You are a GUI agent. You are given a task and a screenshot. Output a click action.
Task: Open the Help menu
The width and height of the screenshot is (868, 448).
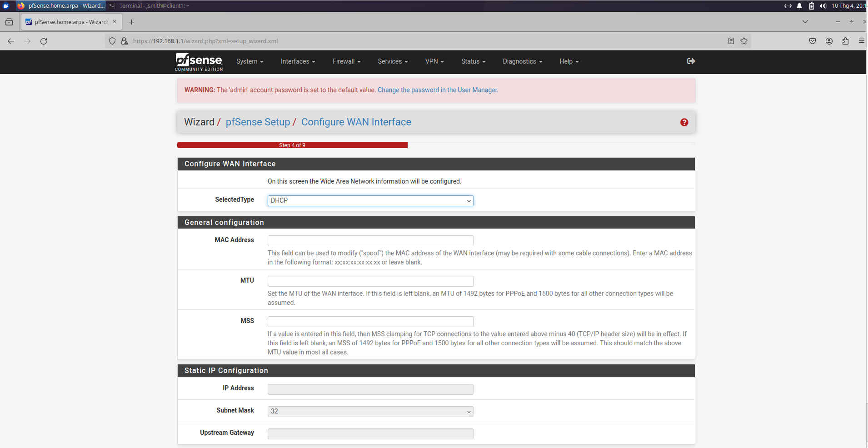click(569, 61)
